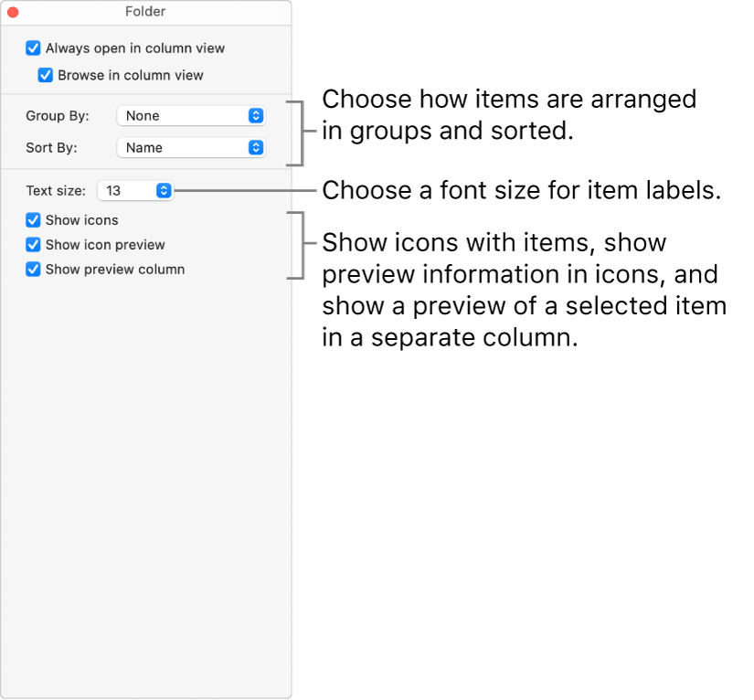This screenshot has height=700, width=754.
Task: Click the Group By chevron arrows
Action: click(x=257, y=115)
